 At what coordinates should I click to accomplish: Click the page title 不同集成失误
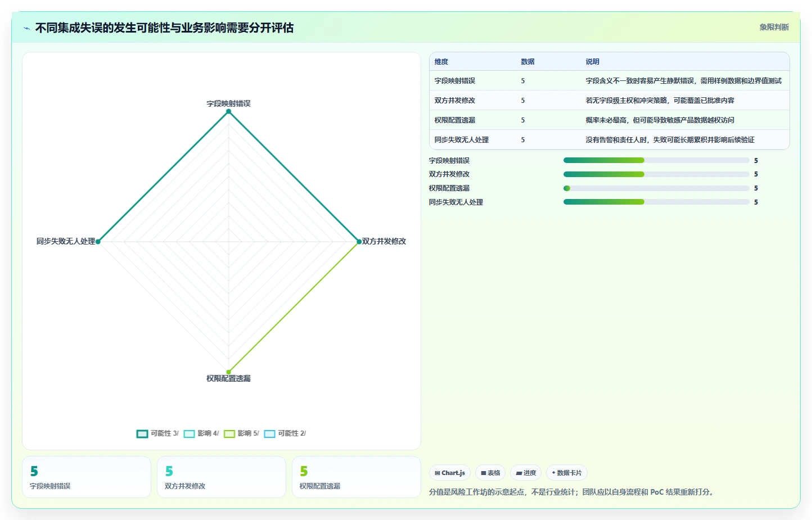pos(164,28)
